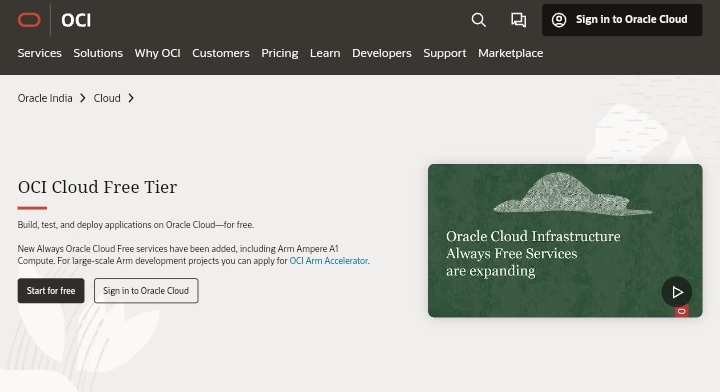Go to Oracle India breadcrumb
This screenshot has width=720, height=392.
tap(45, 98)
